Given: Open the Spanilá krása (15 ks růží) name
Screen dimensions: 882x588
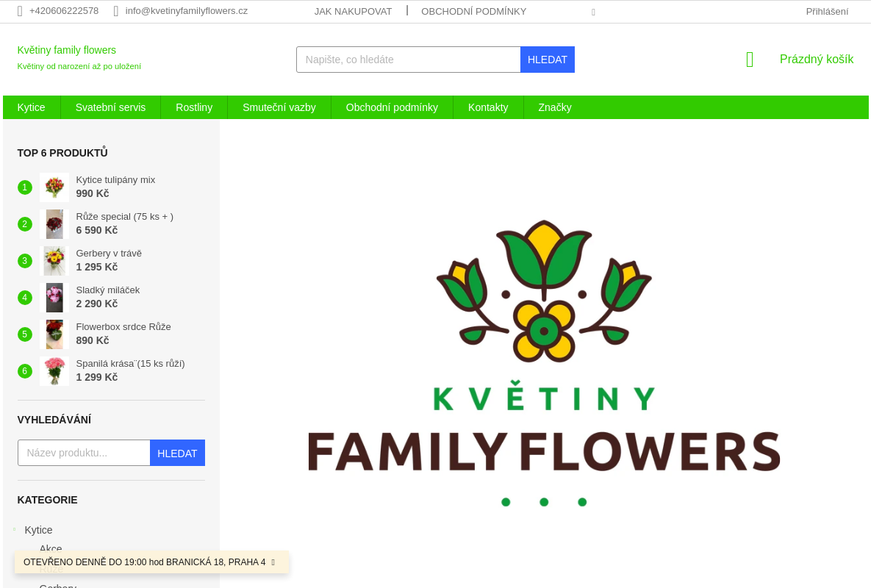Looking at the screenshot, I should pos(131,363).
